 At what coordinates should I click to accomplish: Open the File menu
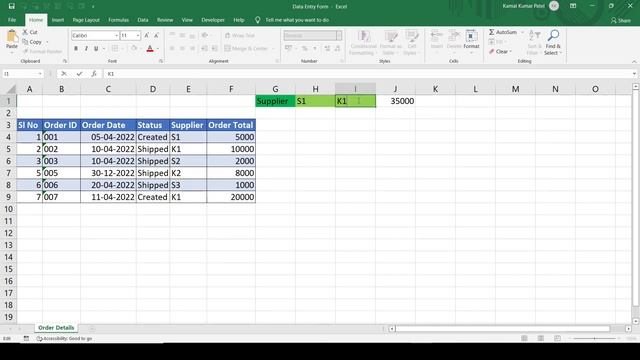(x=12, y=20)
